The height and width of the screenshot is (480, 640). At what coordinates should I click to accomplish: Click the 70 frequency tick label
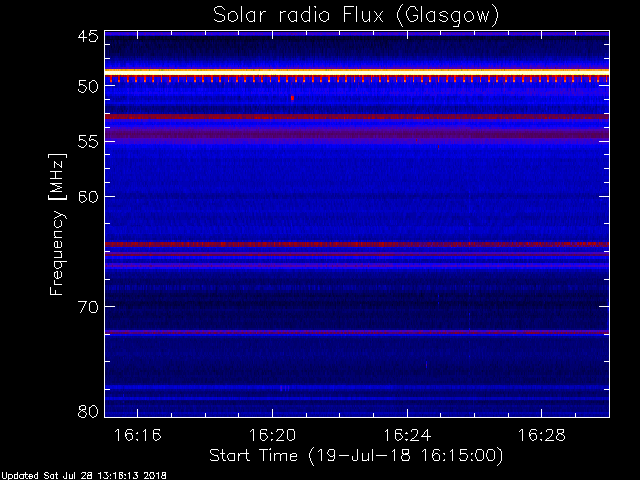(x=88, y=307)
